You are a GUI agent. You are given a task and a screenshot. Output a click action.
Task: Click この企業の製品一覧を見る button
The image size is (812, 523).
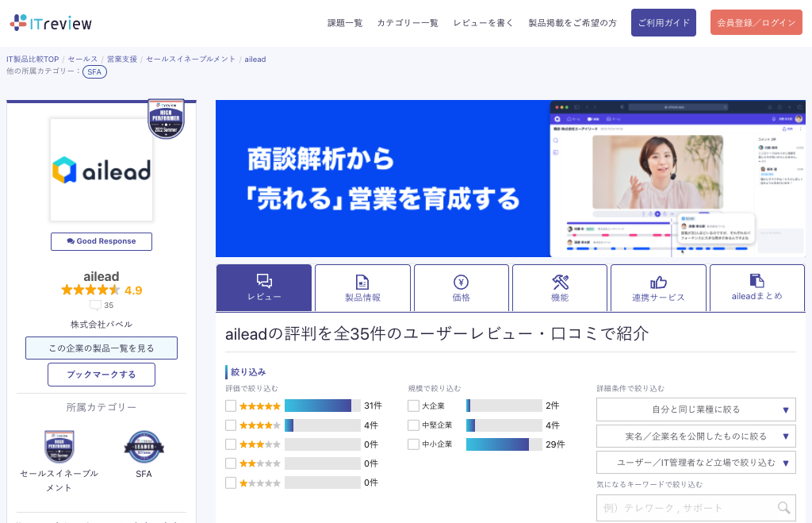pyautogui.click(x=101, y=348)
